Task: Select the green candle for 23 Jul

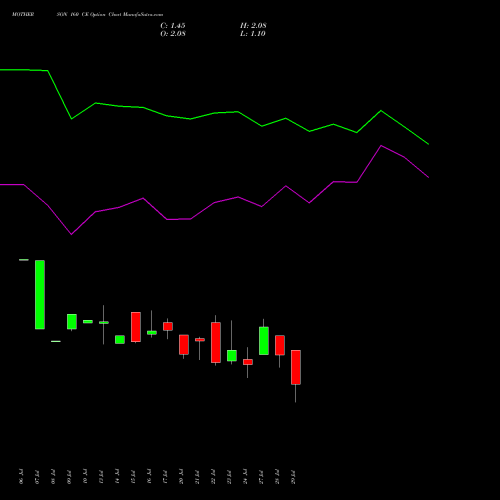Action: [232, 355]
